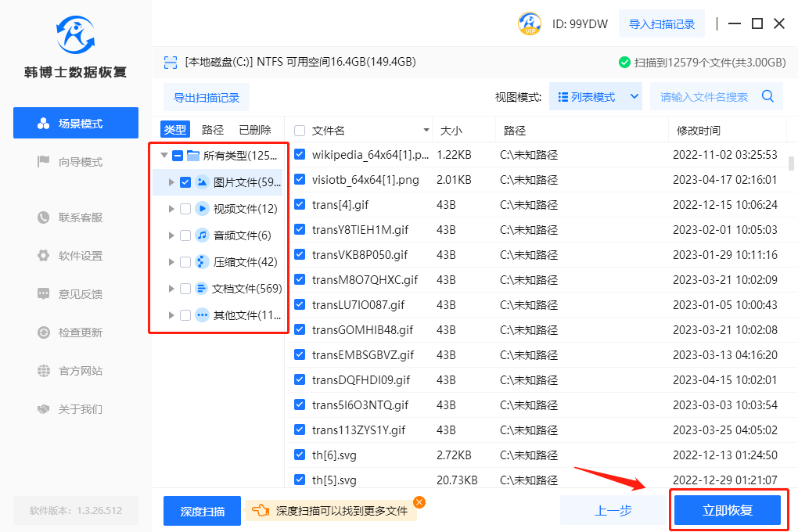The image size is (798, 532).
Task: Click the 文件名 column sort arrow
Action: click(x=426, y=131)
